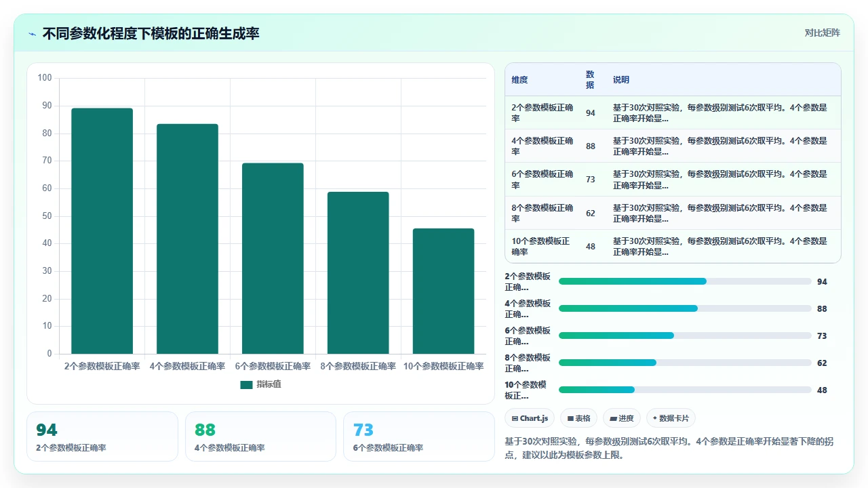Click the 对比矩阵 label
Screen dimensions: 868x488
pyautogui.click(x=822, y=33)
